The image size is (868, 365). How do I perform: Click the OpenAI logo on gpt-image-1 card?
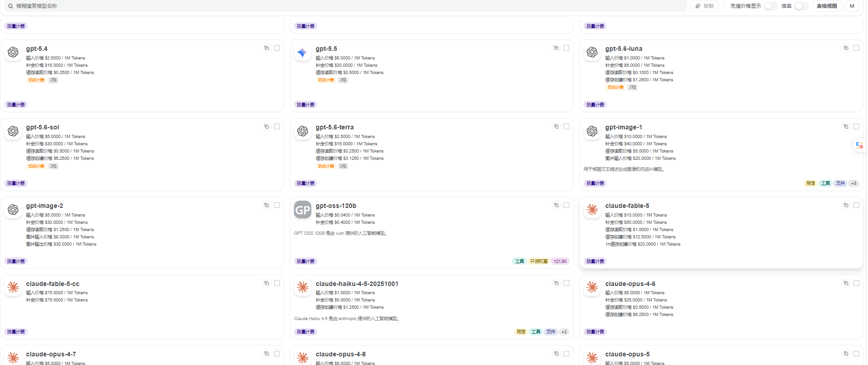592,131
